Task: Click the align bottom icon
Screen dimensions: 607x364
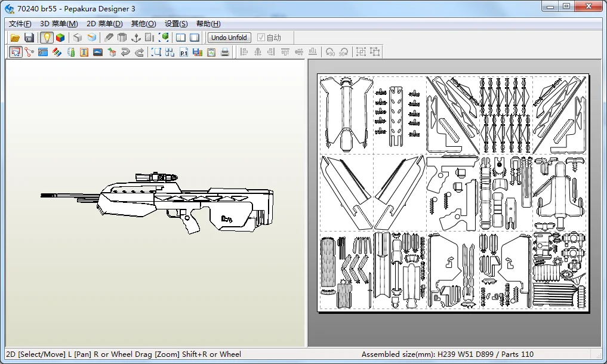Action: (x=313, y=52)
